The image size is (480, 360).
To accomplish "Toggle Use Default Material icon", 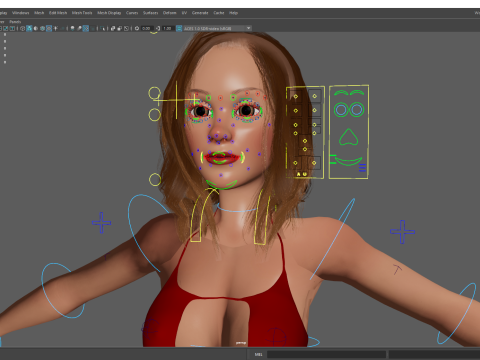I will [36, 28].
